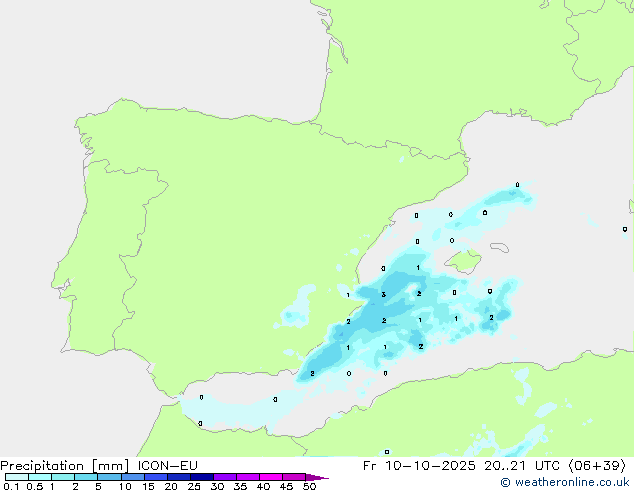Click the 'Precipitation [mm]' title text
634x490 pixels.
(64, 466)
